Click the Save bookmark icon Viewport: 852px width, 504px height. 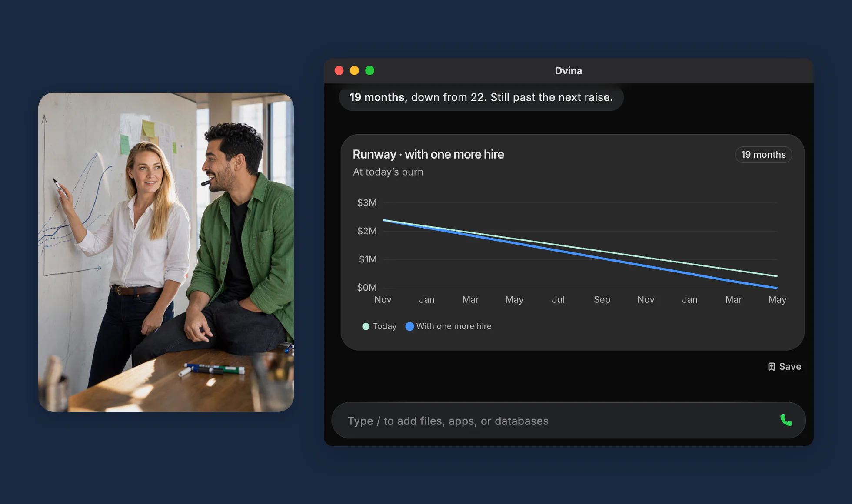[772, 367]
